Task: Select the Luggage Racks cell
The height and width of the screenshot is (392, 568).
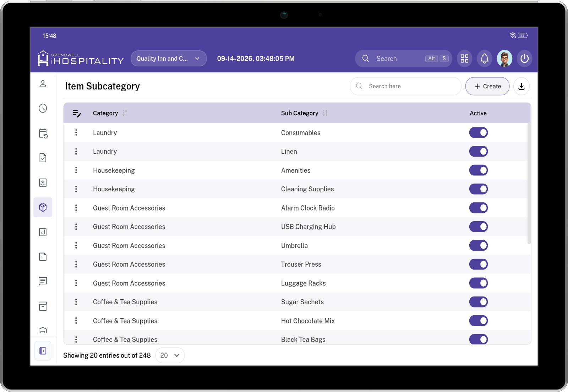Action: click(304, 283)
